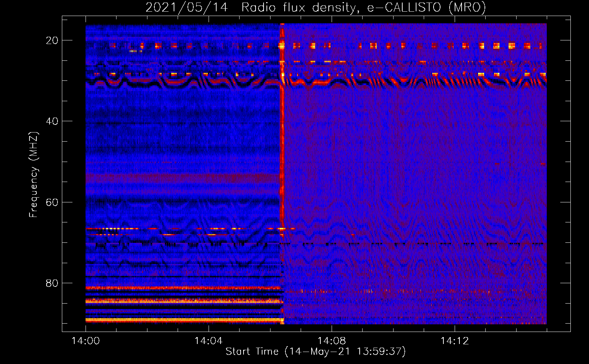The width and height of the screenshot is (589, 364).
Task: Click the 'Frequency (MHZ)' axis label
Action: click(33, 175)
